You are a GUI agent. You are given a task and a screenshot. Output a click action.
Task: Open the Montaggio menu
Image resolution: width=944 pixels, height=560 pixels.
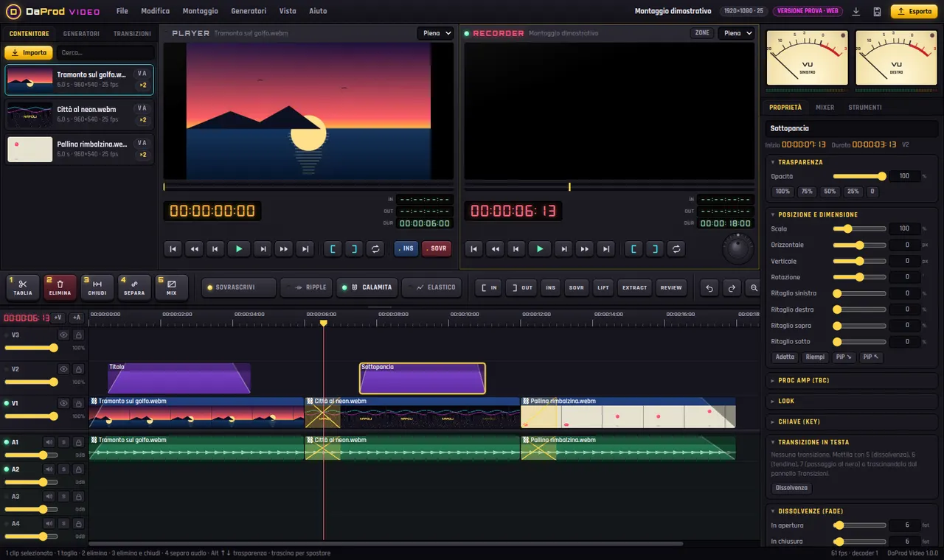[x=200, y=11]
